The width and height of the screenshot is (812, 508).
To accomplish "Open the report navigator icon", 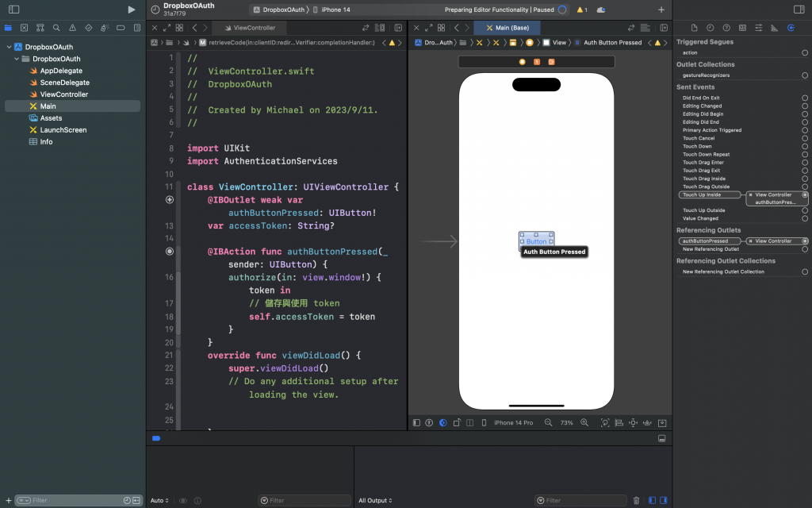I will click(x=136, y=28).
